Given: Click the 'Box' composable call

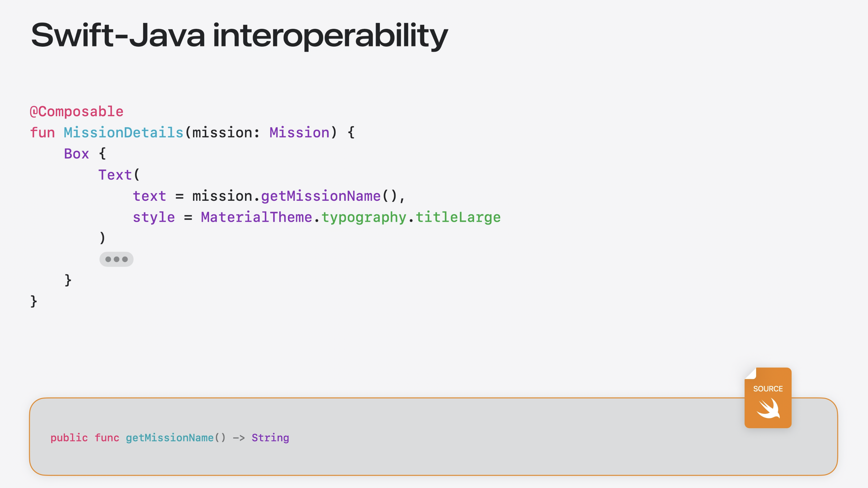Looking at the screenshot, I should click(76, 154).
